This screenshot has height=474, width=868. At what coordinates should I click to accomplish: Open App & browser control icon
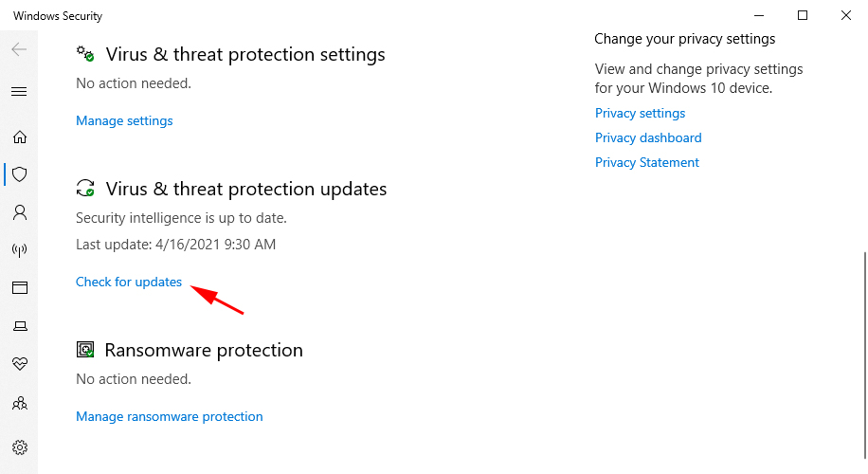(20, 287)
